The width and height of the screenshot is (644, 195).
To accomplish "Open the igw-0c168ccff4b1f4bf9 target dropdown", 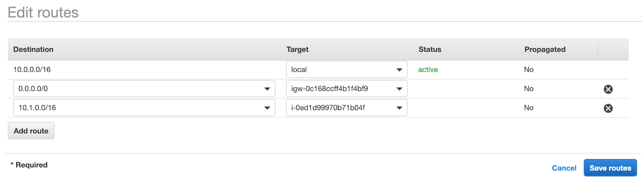I will 399,89.
